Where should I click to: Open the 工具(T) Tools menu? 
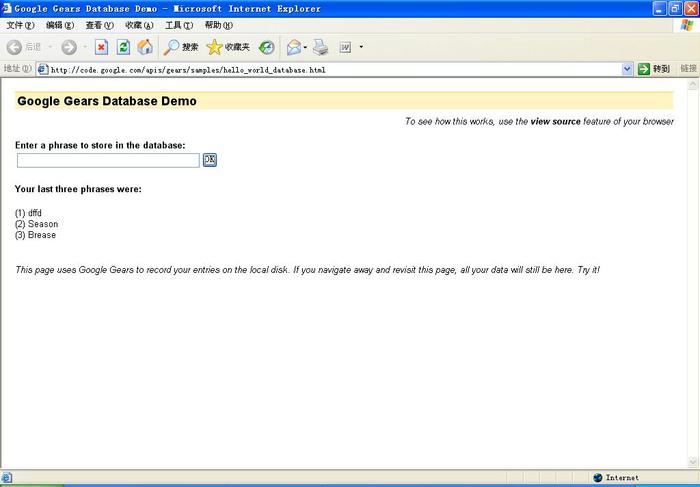(179, 25)
